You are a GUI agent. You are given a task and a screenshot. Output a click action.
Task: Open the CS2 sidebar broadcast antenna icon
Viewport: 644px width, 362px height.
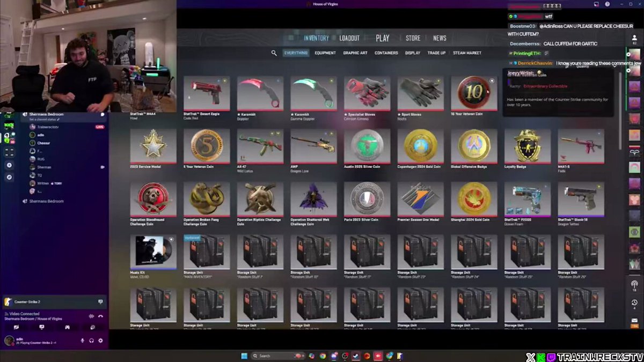pyautogui.click(x=634, y=285)
